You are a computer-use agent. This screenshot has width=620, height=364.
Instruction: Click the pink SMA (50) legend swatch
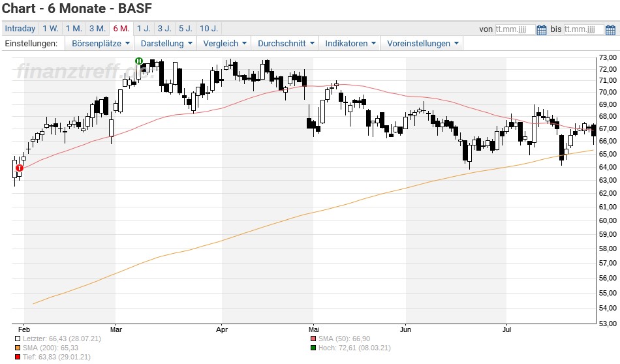click(x=313, y=339)
